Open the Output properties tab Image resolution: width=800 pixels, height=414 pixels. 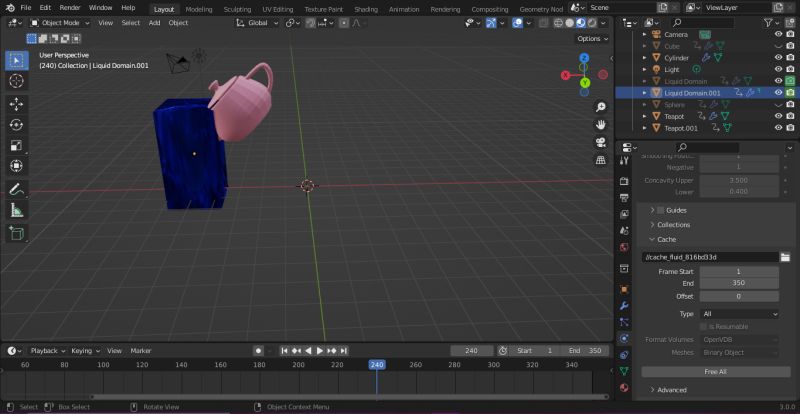624,198
